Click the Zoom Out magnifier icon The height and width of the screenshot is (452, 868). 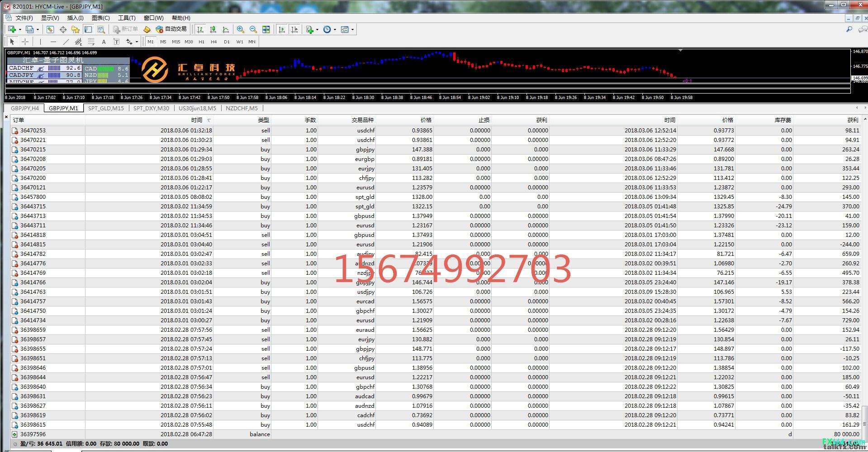tap(253, 29)
